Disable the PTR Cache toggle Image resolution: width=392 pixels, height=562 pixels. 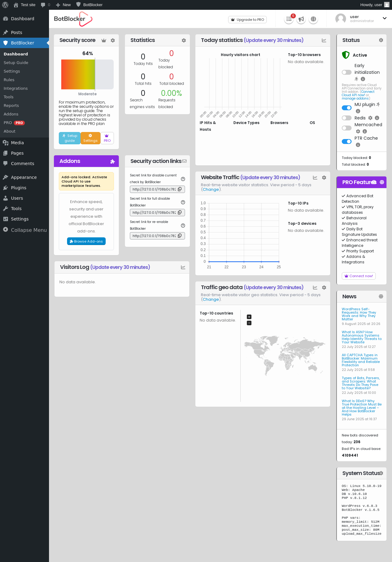pyautogui.click(x=347, y=141)
